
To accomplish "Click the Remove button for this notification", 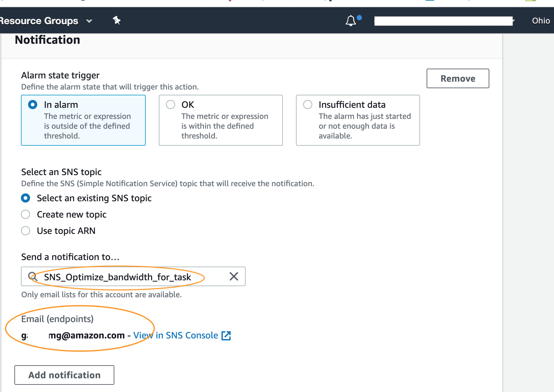I will [x=457, y=78].
